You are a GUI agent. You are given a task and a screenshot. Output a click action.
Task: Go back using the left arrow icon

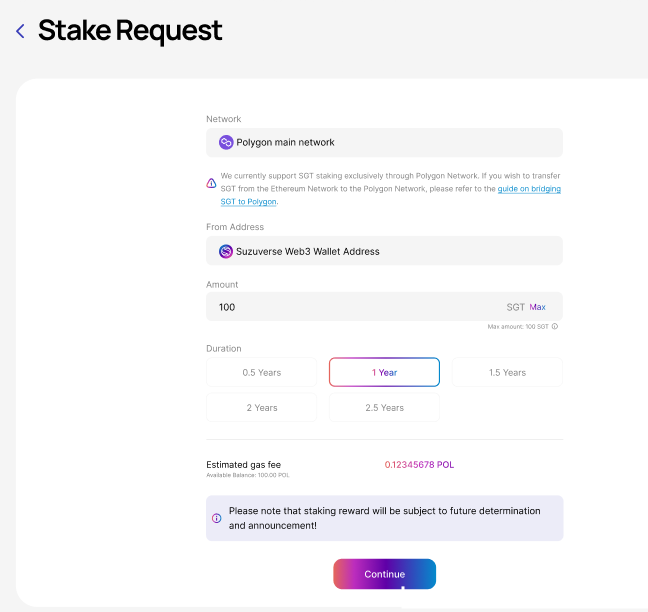[20, 32]
